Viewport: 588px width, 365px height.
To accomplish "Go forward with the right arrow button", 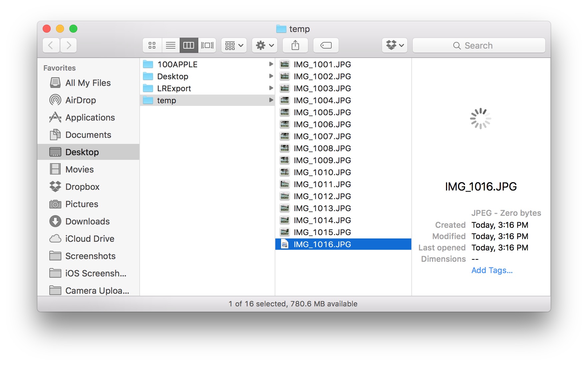I will (x=69, y=45).
